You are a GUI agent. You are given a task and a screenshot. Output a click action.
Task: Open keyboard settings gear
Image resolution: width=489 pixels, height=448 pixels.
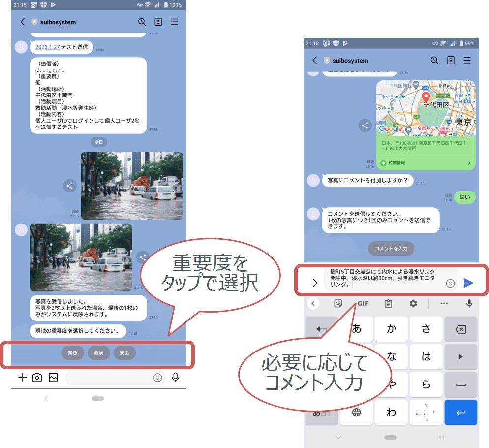pos(413,303)
